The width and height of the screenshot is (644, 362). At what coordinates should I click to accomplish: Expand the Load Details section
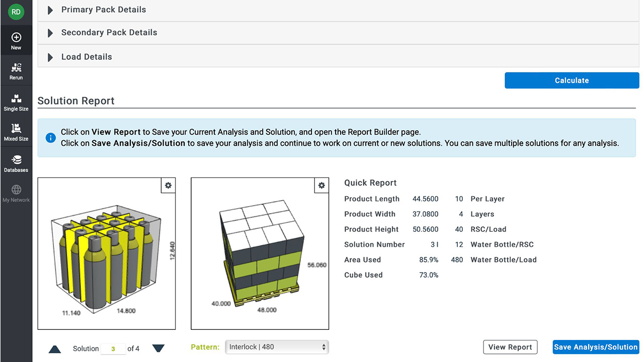[x=50, y=57]
